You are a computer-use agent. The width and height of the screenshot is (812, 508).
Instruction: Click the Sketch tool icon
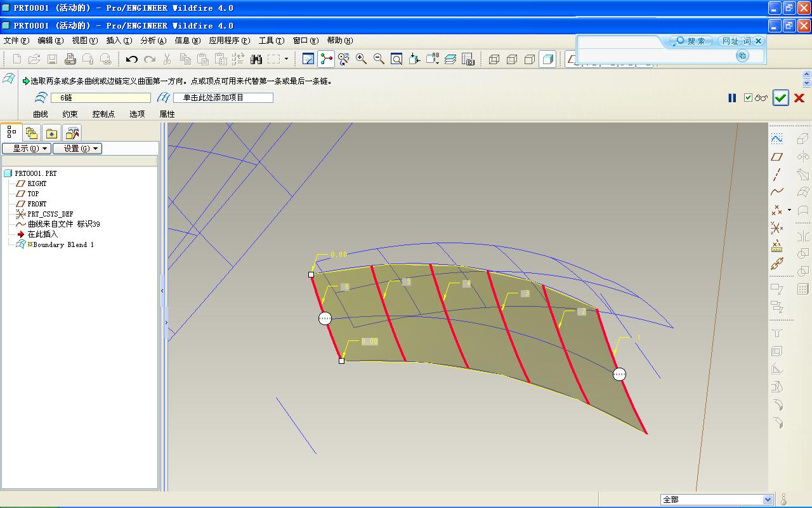pos(777,138)
